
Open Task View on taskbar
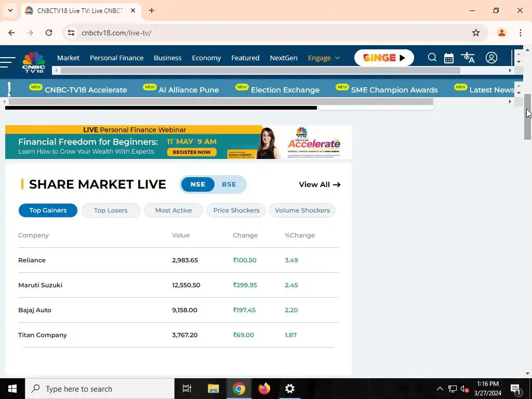tap(187, 389)
